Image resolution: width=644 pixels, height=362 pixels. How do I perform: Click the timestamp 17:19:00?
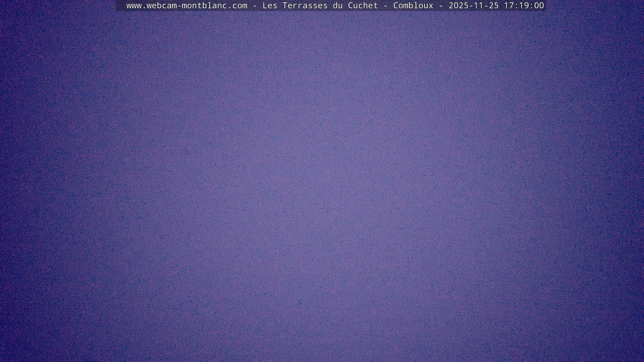click(x=524, y=6)
